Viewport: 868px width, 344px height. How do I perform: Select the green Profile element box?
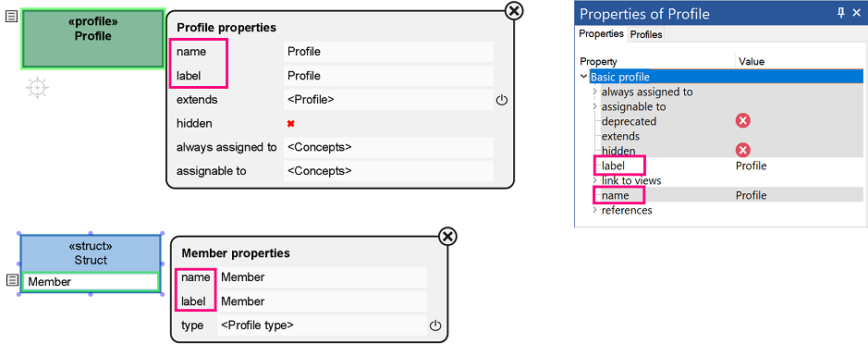pyautogui.click(x=93, y=39)
